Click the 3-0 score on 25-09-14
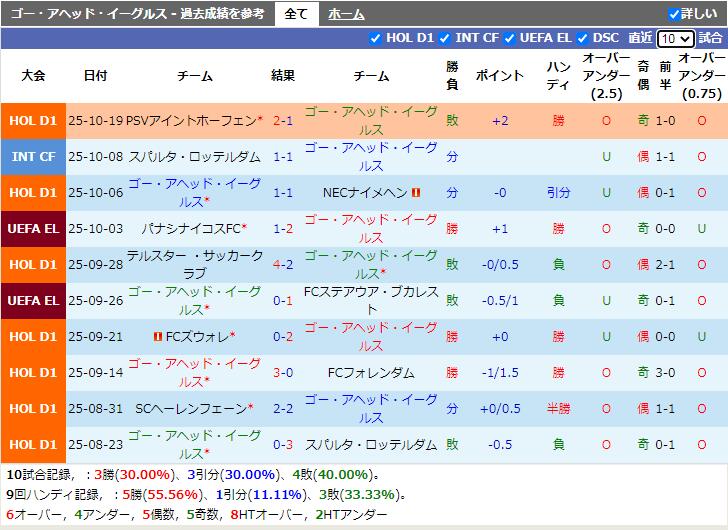 (283, 372)
